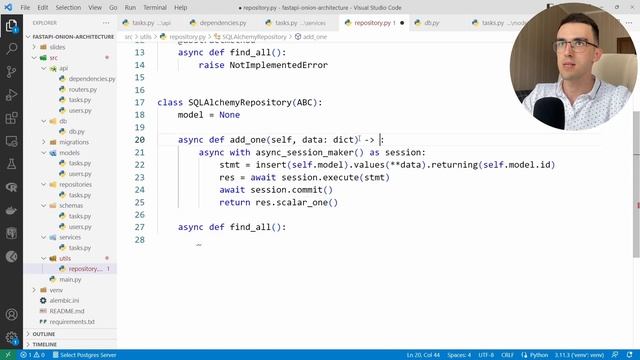Place cursor on line 22 insert statement
The height and width of the screenshot is (360, 640).
coord(387,165)
